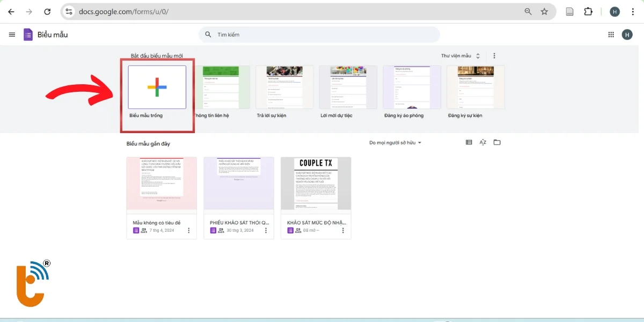
Task: Open the COUPLE TX survey form
Action: click(316, 184)
